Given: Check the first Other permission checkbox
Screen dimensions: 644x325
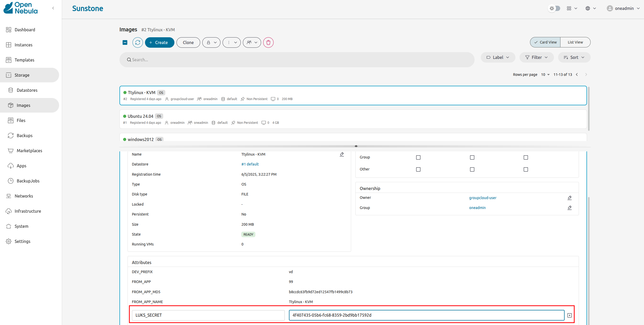Looking at the screenshot, I should coord(418,169).
